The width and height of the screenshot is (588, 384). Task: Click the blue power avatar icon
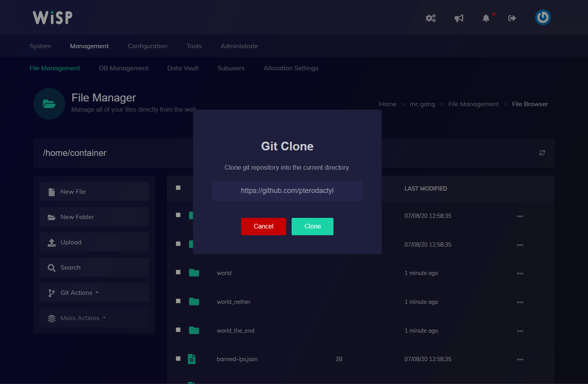click(543, 17)
